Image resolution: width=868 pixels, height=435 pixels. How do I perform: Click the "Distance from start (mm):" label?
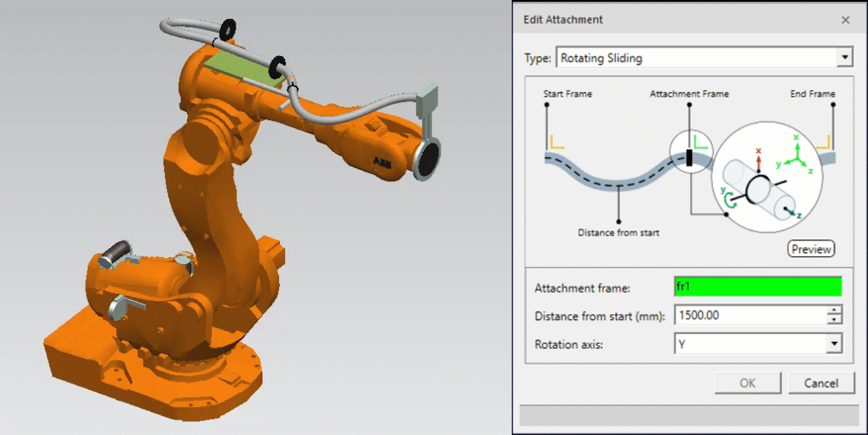(600, 316)
